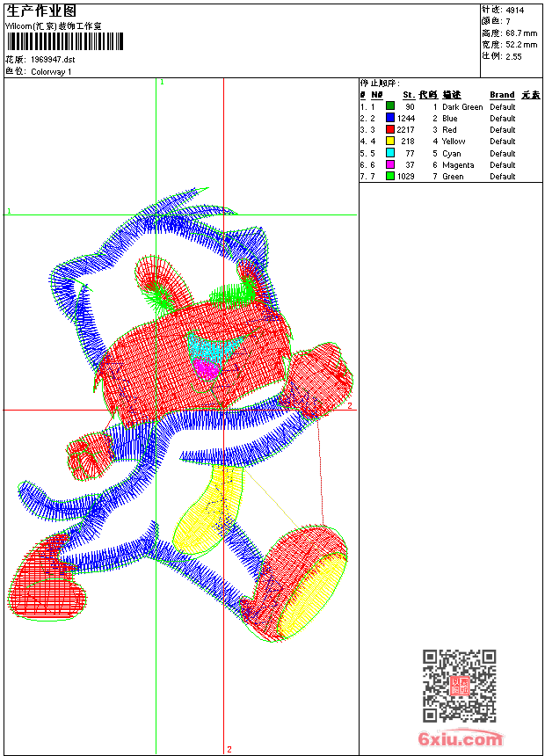Screen dimensions: 545x756
Task: Click the Red color swatch in row 3
Action: pyautogui.click(x=390, y=129)
